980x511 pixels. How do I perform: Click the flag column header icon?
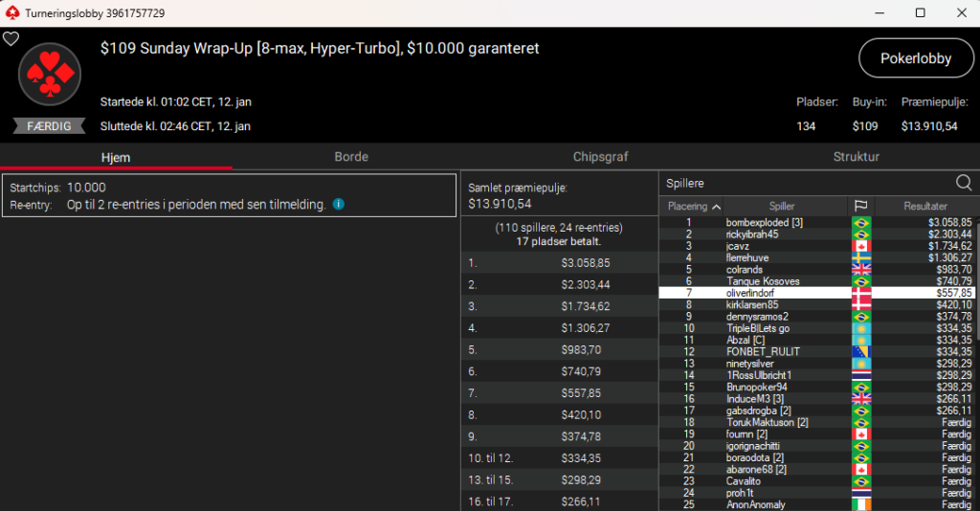[x=861, y=206]
